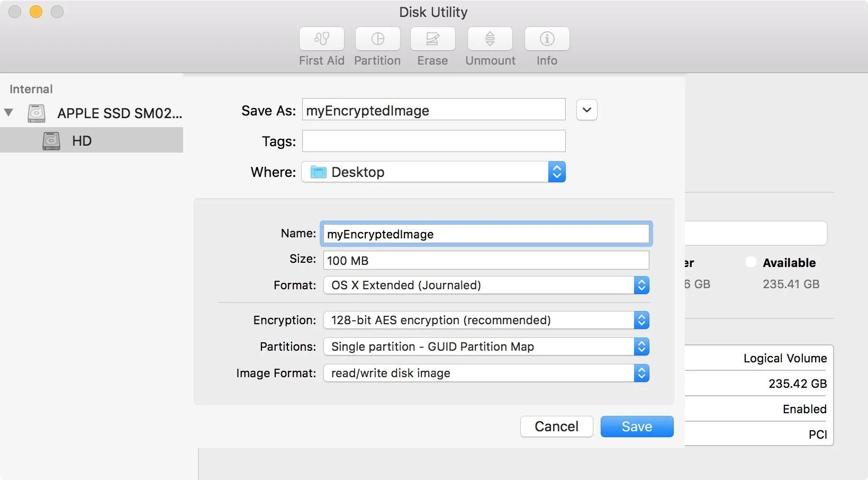Click the Internal sidebar header
868x480 pixels.
click(31, 89)
